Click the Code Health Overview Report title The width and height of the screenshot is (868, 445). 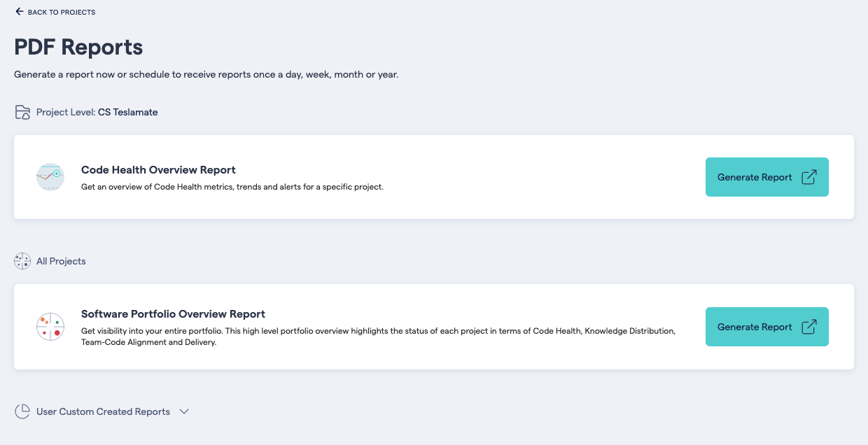[x=158, y=169]
